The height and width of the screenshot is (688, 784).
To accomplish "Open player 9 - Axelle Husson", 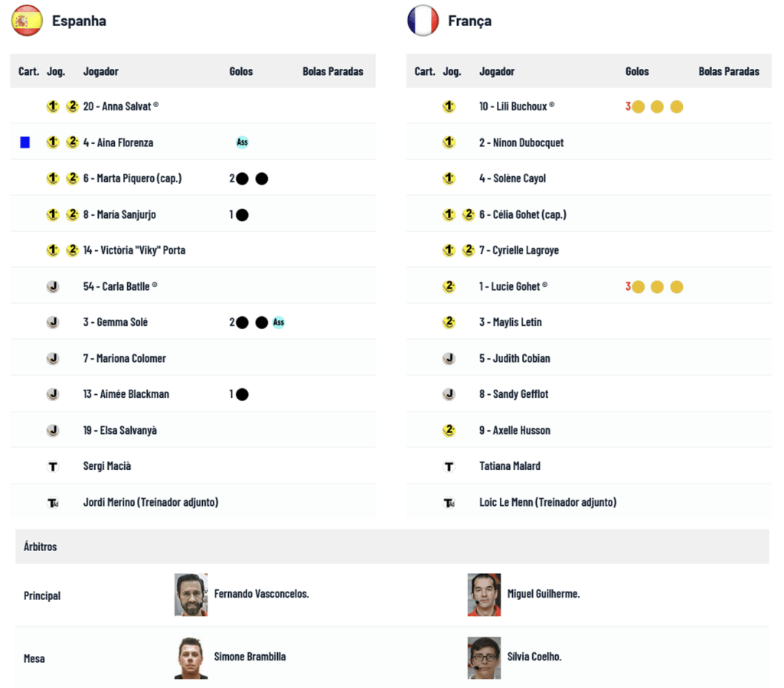I will click(x=514, y=430).
